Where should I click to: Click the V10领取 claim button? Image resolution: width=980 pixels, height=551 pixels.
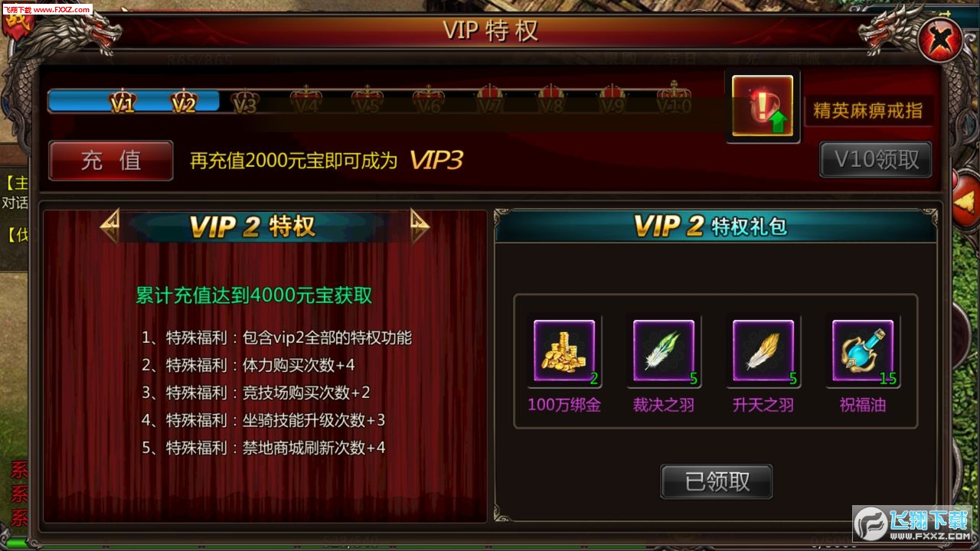[x=876, y=159]
